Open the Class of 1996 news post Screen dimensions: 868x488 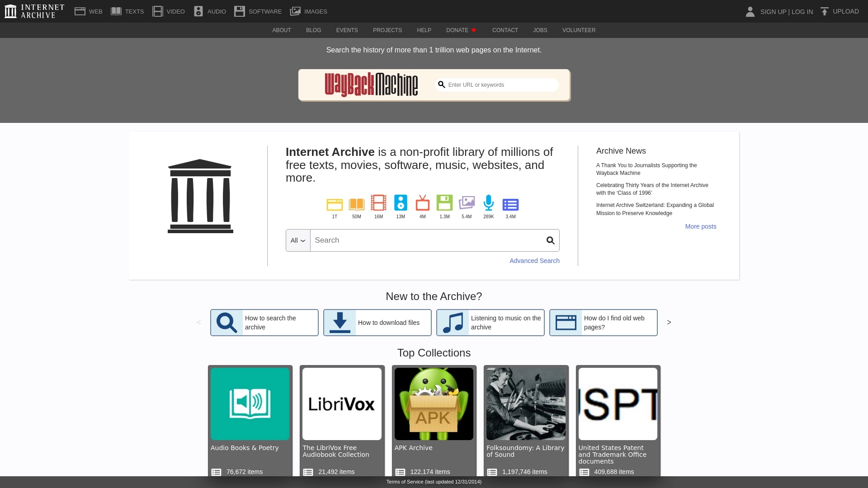point(652,189)
